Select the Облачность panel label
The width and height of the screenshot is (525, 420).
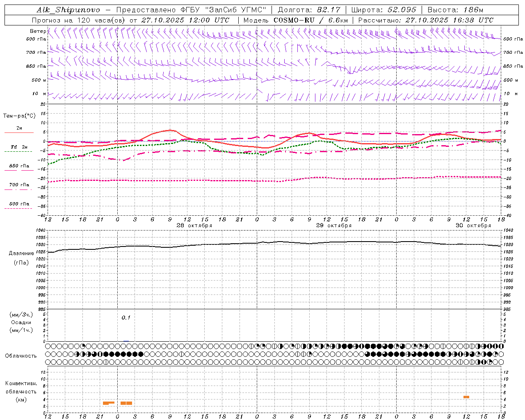(x=21, y=356)
